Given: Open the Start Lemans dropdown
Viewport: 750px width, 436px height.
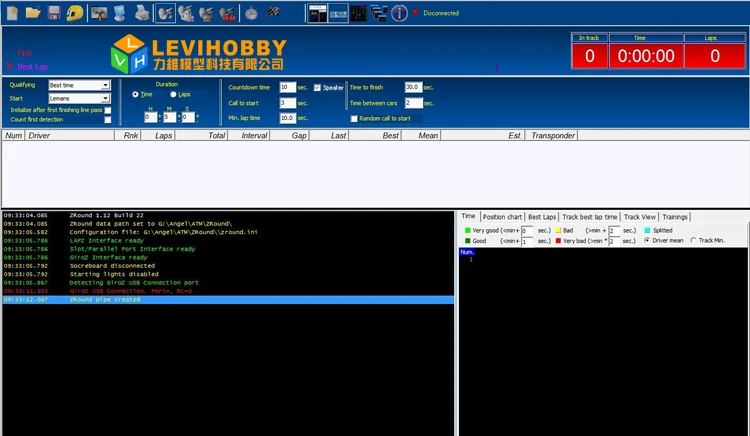Looking at the screenshot, I should 79,99.
